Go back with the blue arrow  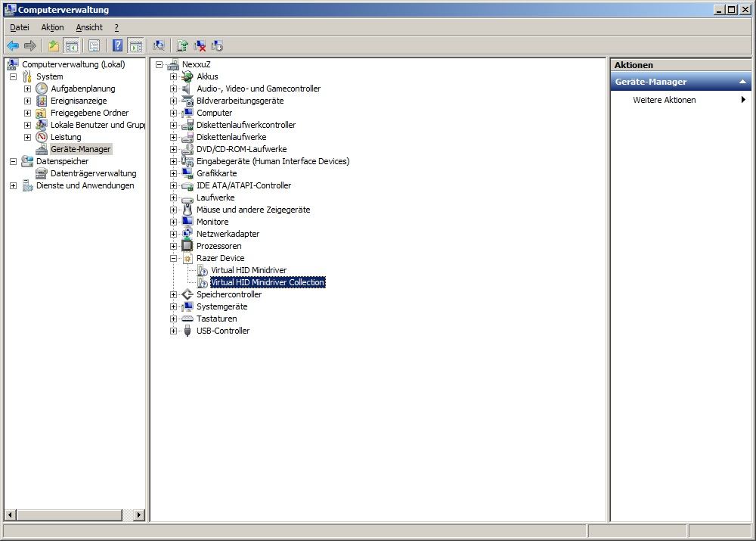click(13, 46)
